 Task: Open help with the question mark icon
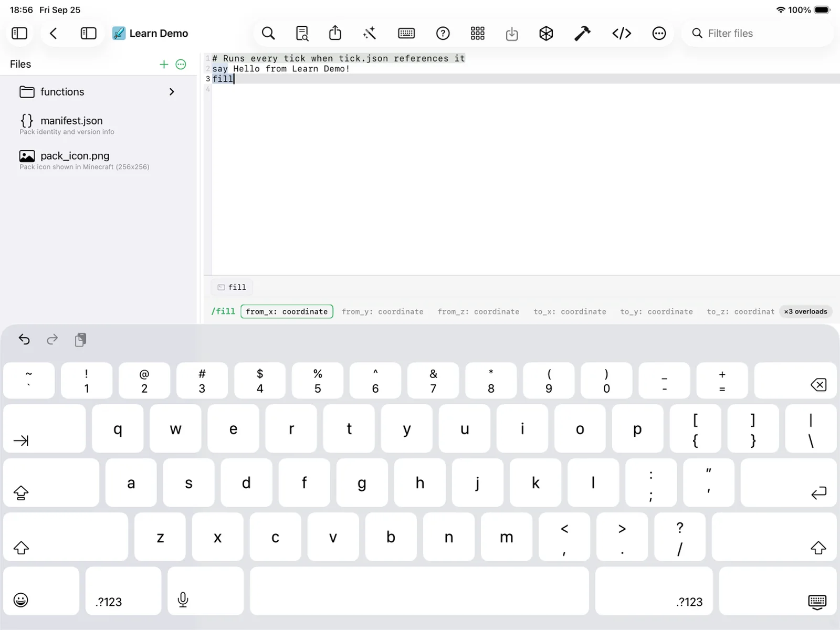[x=443, y=34]
